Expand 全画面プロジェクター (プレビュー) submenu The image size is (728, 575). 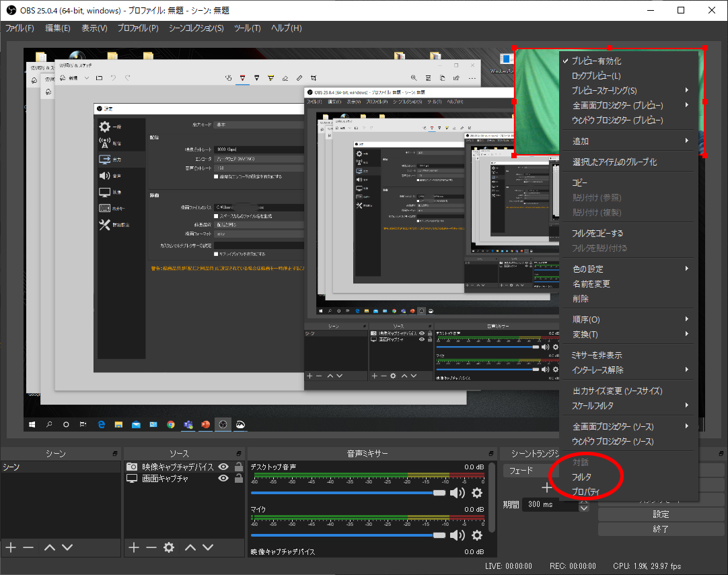click(x=629, y=106)
